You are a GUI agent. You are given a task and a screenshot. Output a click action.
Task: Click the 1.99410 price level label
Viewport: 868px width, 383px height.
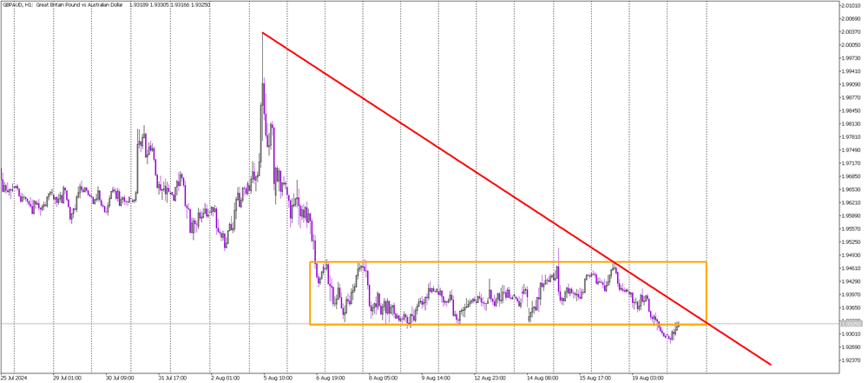[x=852, y=71]
